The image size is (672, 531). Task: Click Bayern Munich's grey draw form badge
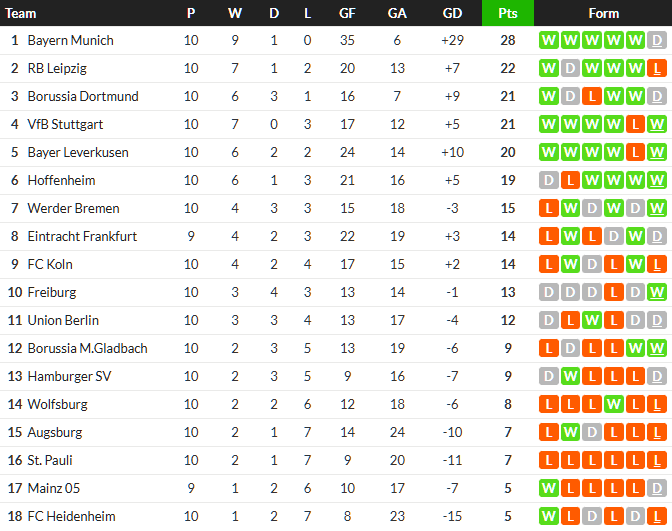pyautogui.click(x=656, y=40)
